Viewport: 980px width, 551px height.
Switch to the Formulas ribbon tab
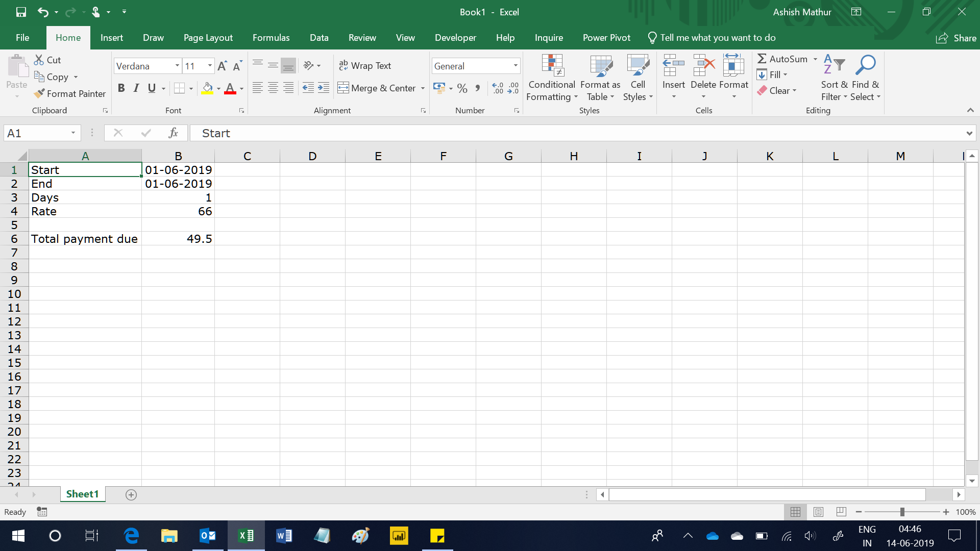(271, 37)
